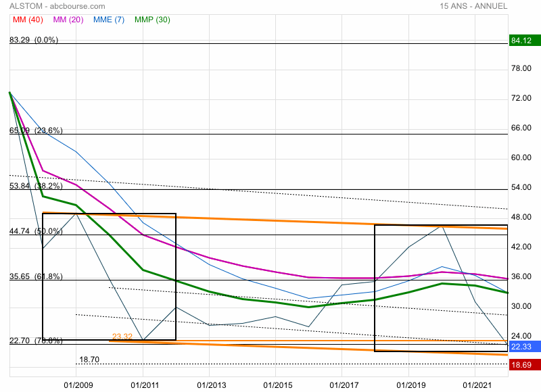Click the 35.65 (61.8%) Fibonacci label
The height and width of the screenshot is (392, 541).
point(36,276)
